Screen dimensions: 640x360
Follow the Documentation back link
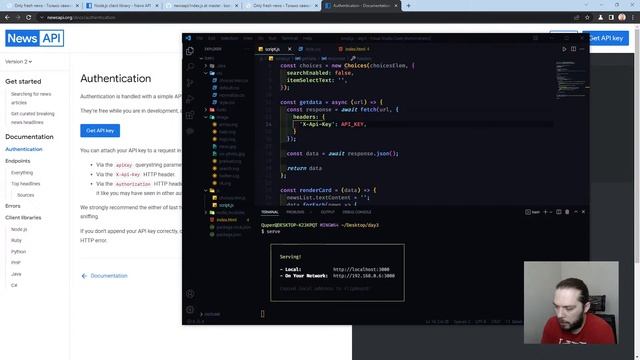104,276
